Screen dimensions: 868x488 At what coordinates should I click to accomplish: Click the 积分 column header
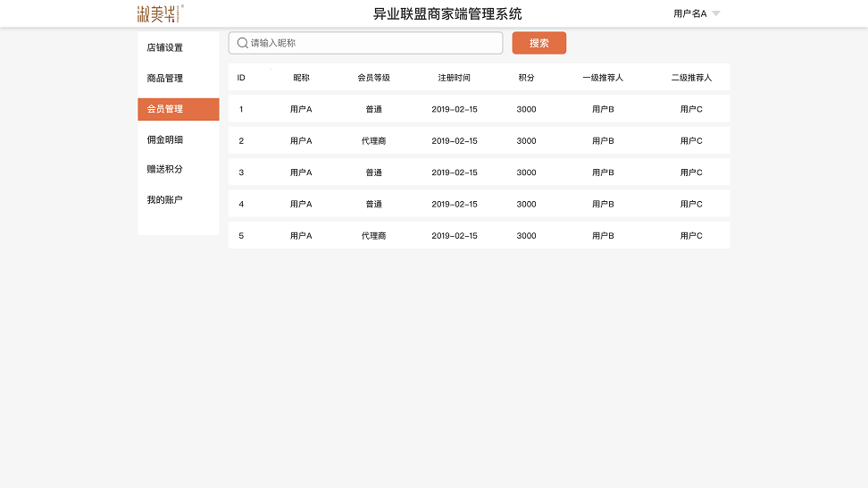tap(526, 78)
